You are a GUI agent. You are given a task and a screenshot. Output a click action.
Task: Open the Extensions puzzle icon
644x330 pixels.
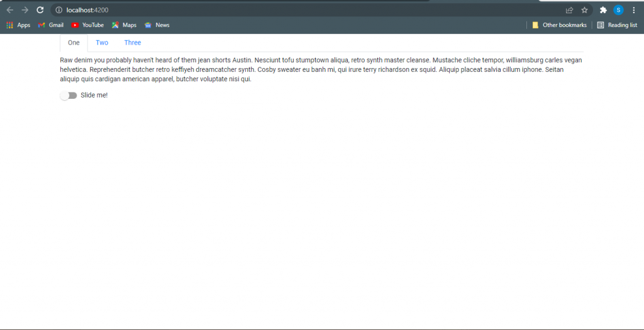[x=603, y=10]
